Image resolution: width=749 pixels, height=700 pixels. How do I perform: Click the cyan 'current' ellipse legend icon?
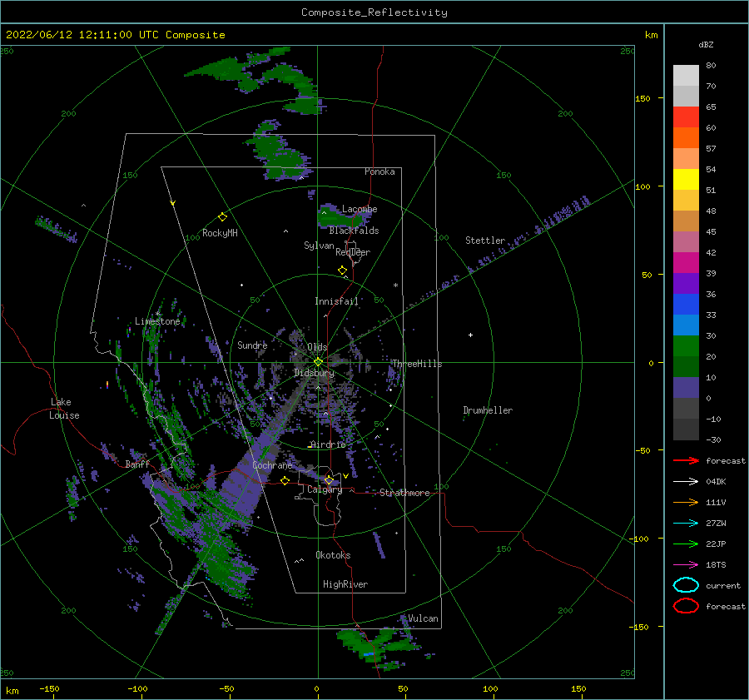[686, 585]
